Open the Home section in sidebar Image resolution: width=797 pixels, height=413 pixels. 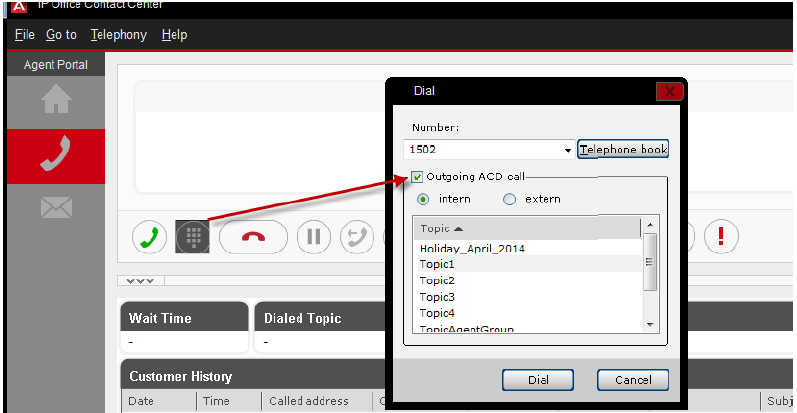[x=56, y=100]
